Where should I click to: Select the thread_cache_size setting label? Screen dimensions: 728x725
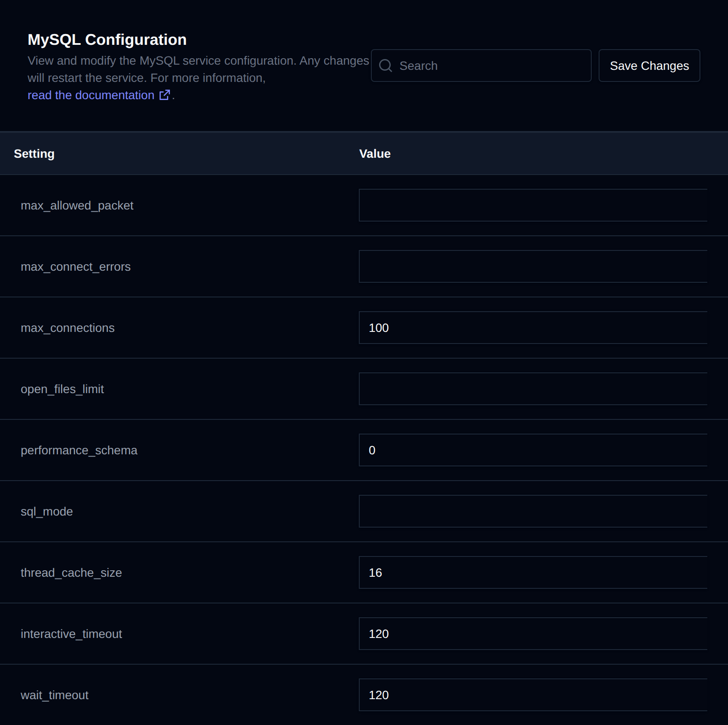71,573
